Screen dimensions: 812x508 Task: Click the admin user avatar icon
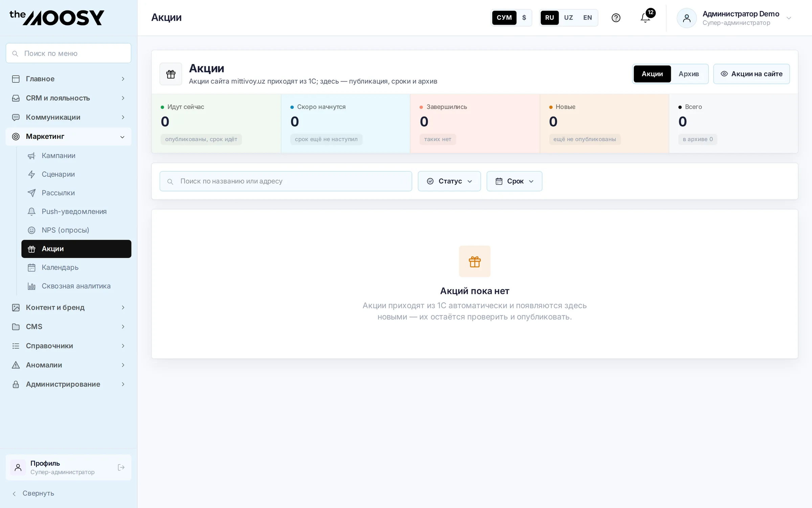(686, 18)
